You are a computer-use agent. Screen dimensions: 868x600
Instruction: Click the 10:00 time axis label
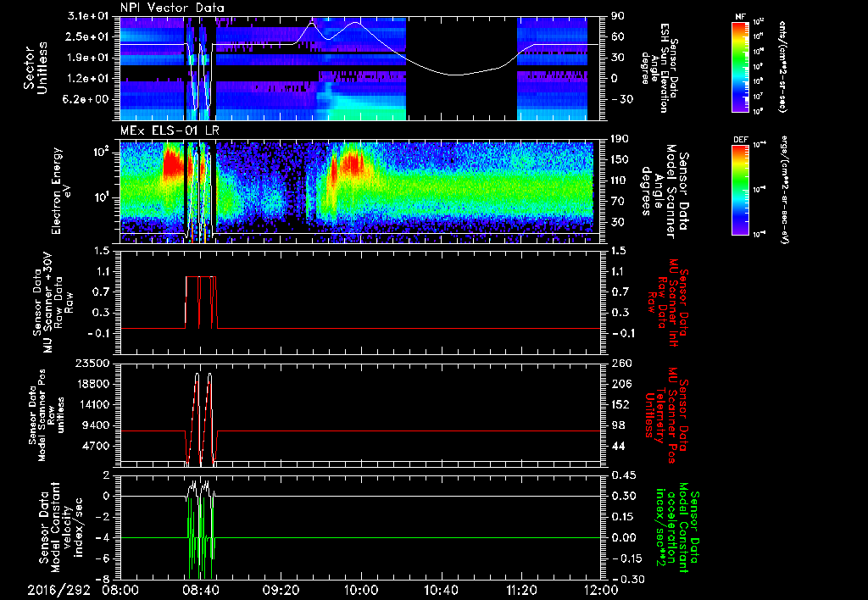(360, 591)
